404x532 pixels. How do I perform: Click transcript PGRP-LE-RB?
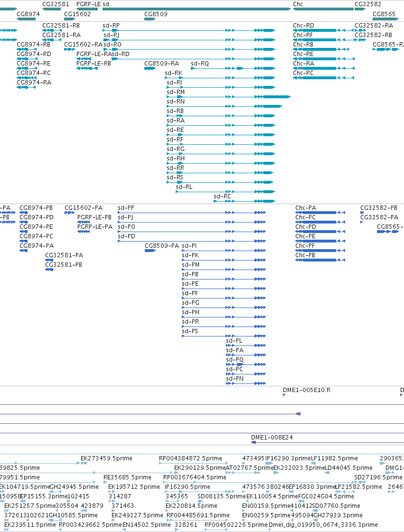point(87,68)
